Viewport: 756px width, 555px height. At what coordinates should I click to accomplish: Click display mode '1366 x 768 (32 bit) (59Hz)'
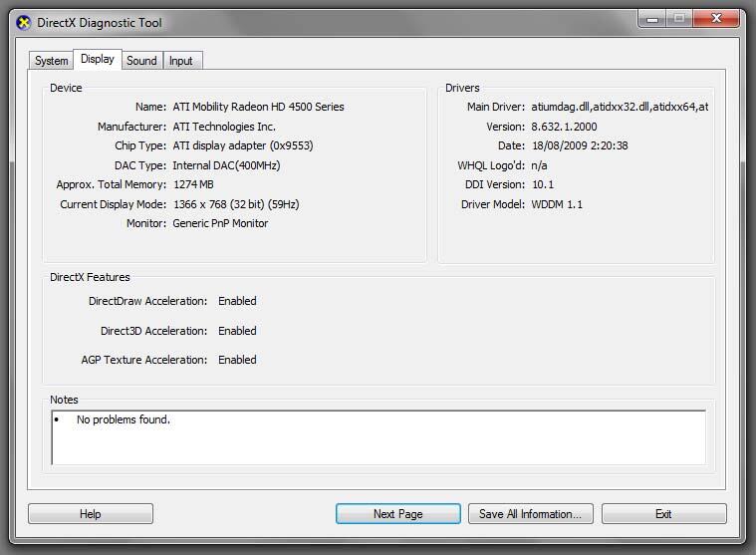(236, 204)
